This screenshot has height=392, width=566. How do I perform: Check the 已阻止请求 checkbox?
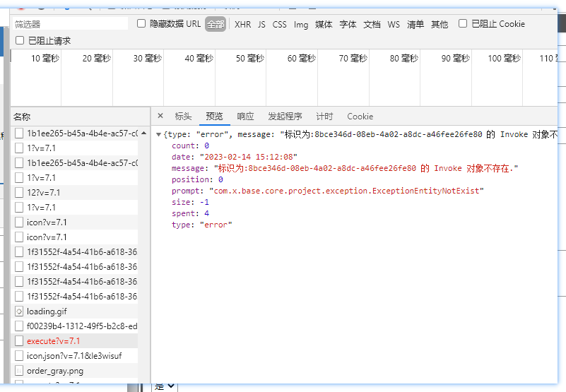click(x=20, y=41)
